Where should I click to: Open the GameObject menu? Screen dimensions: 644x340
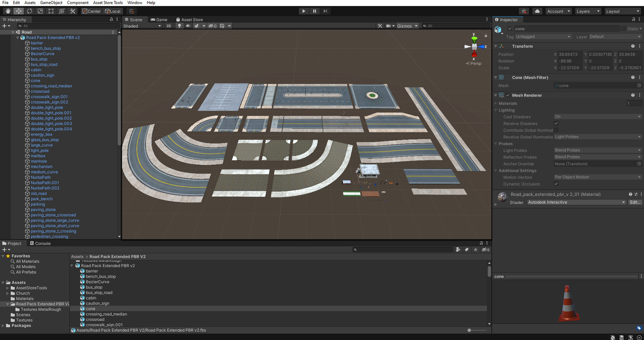51,3
